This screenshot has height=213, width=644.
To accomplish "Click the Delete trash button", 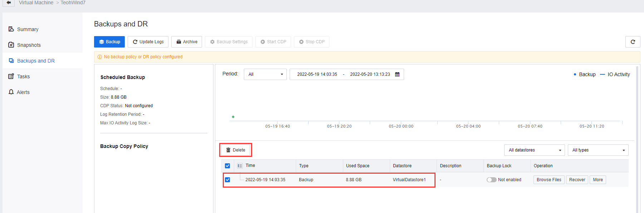I will pos(236,150).
